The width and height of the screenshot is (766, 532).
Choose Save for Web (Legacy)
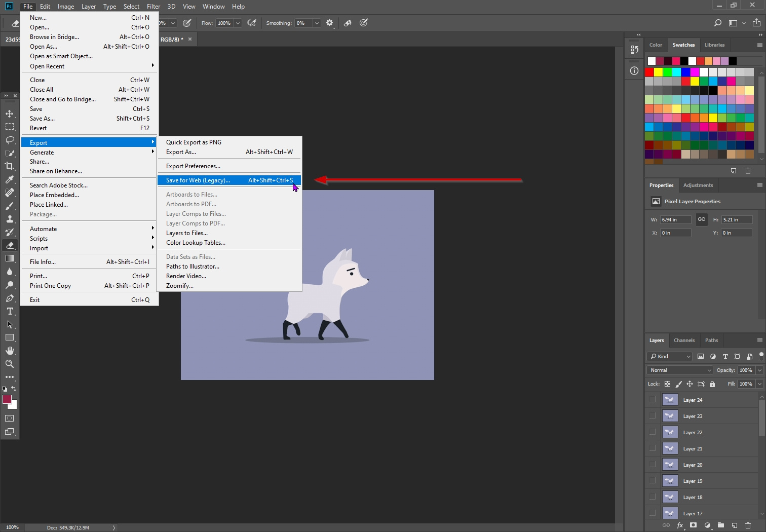pyautogui.click(x=229, y=180)
